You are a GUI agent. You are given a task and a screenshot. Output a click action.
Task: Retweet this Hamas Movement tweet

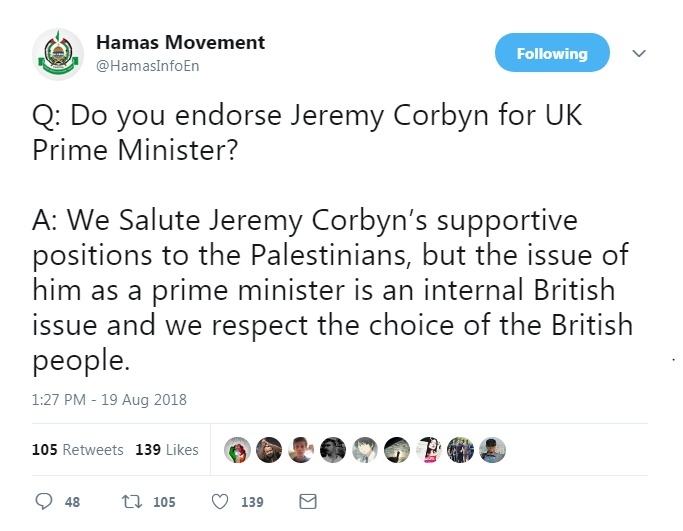129,501
